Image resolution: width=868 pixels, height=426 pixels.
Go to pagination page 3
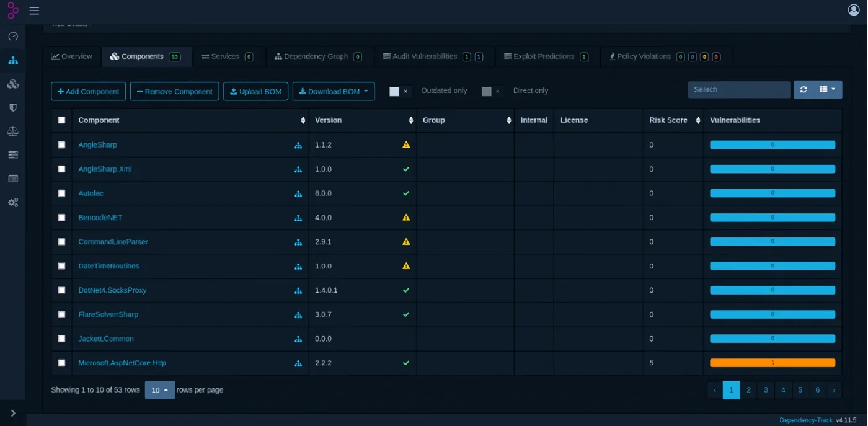pos(766,390)
